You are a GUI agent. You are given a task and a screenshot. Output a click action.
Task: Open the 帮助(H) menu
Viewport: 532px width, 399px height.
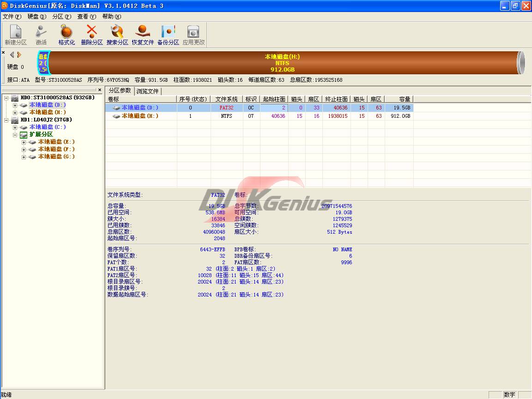pyautogui.click(x=112, y=16)
